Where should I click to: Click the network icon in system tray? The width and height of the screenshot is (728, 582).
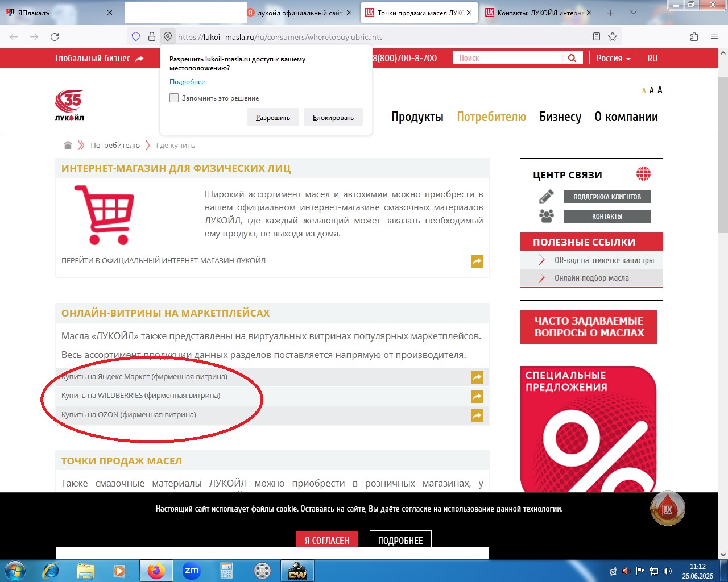654,571
